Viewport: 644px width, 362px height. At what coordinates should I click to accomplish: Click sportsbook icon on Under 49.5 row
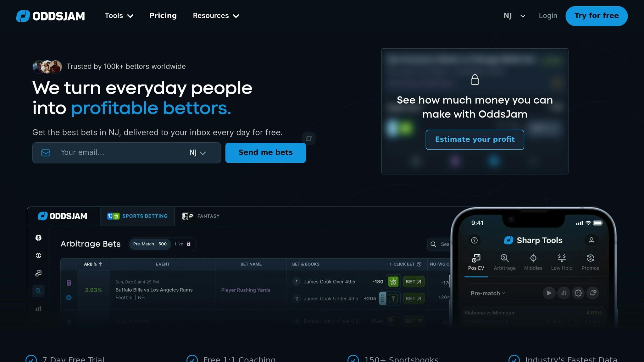pyautogui.click(x=393, y=299)
